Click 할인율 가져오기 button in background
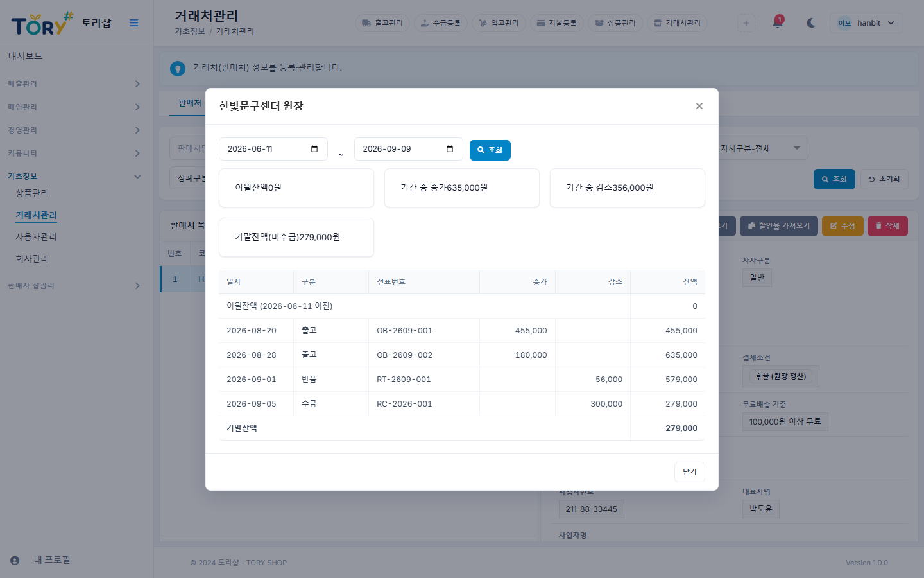 pyautogui.click(x=779, y=226)
